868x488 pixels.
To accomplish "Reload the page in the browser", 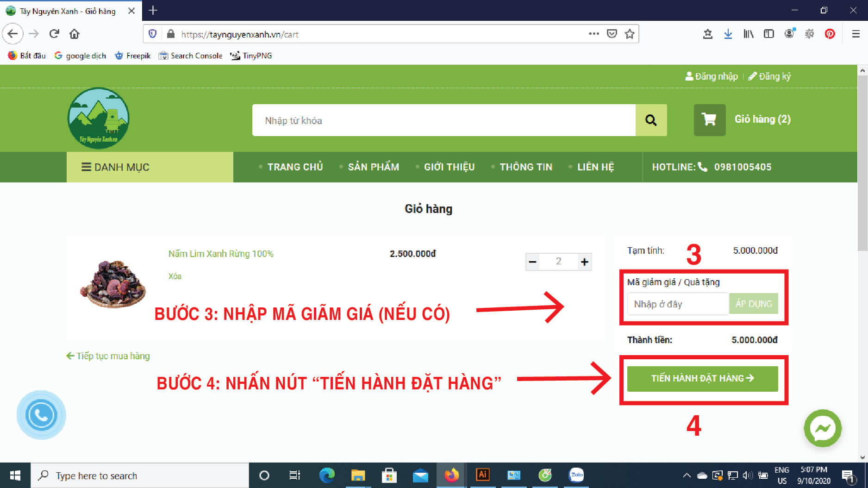I will click(x=54, y=34).
